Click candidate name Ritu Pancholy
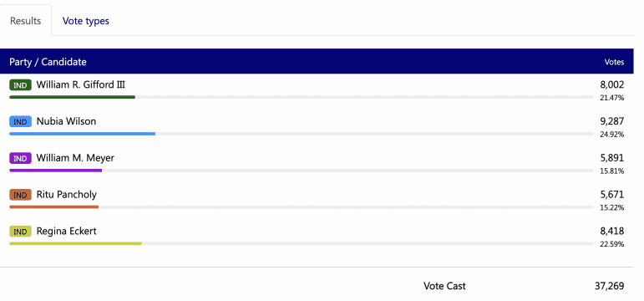644x301 pixels. point(67,195)
